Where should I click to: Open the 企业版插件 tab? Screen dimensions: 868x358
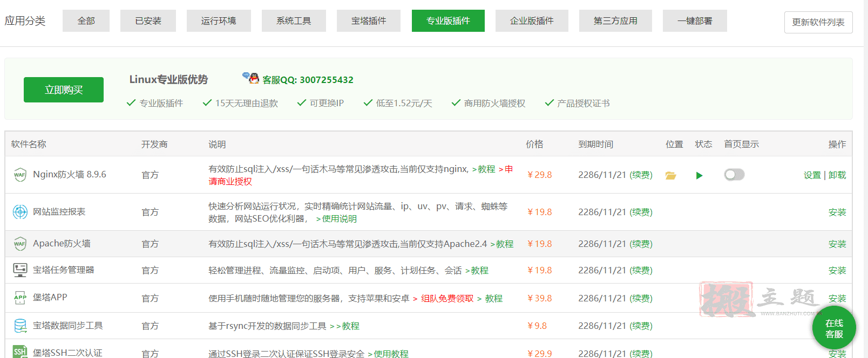pyautogui.click(x=532, y=20)
